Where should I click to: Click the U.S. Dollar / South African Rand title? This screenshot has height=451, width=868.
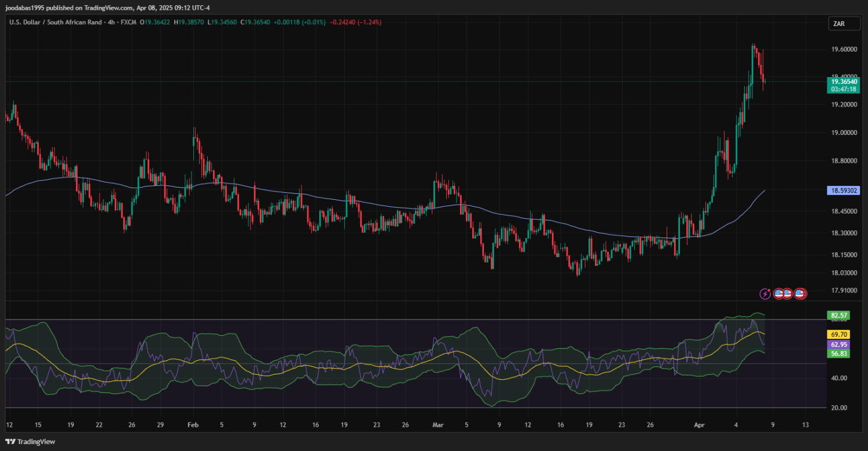61,22
